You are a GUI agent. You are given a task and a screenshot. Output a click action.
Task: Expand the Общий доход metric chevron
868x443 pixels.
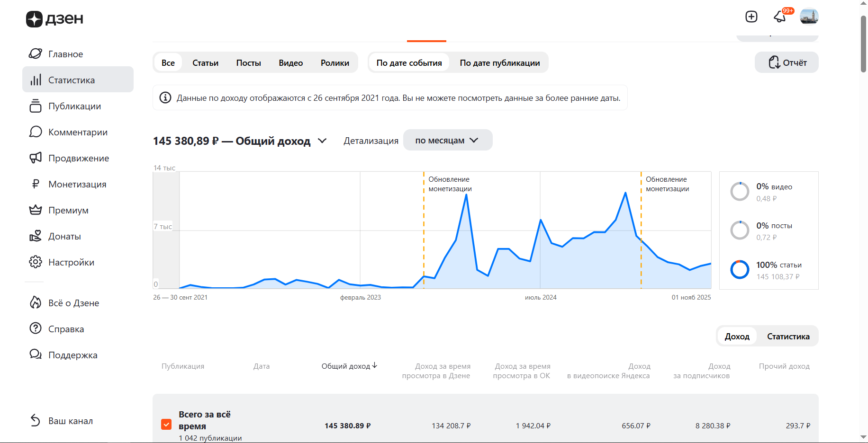322,141
